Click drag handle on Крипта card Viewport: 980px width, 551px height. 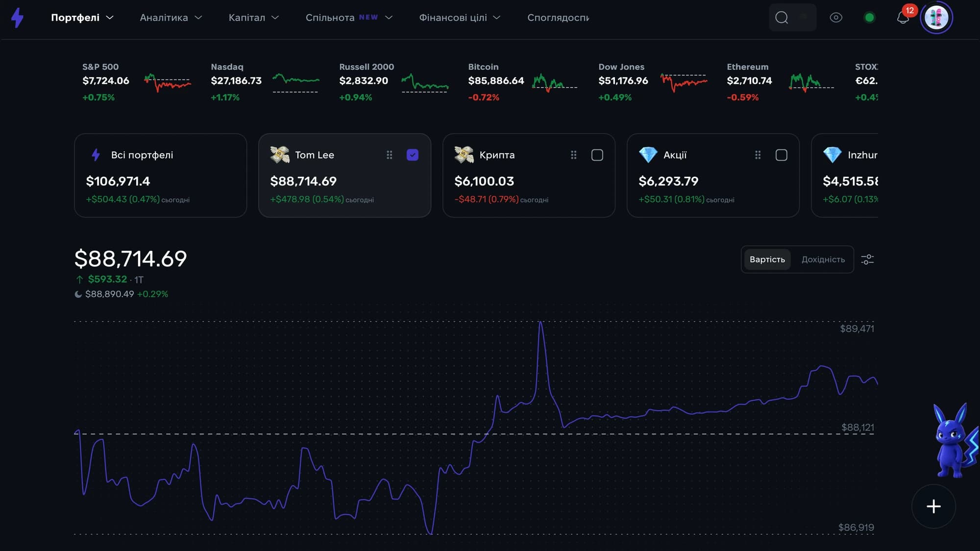tap(574, 155)
